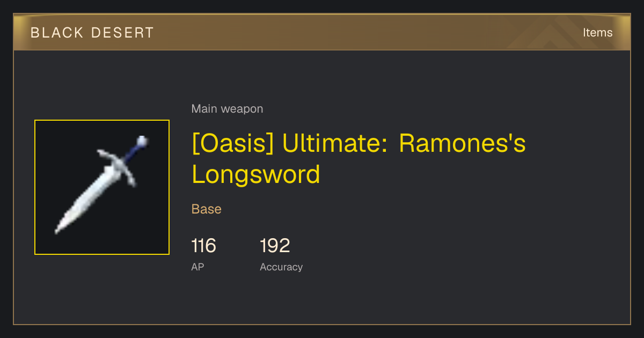
Task: Click the Accuracy stat label
Action: 281,267
